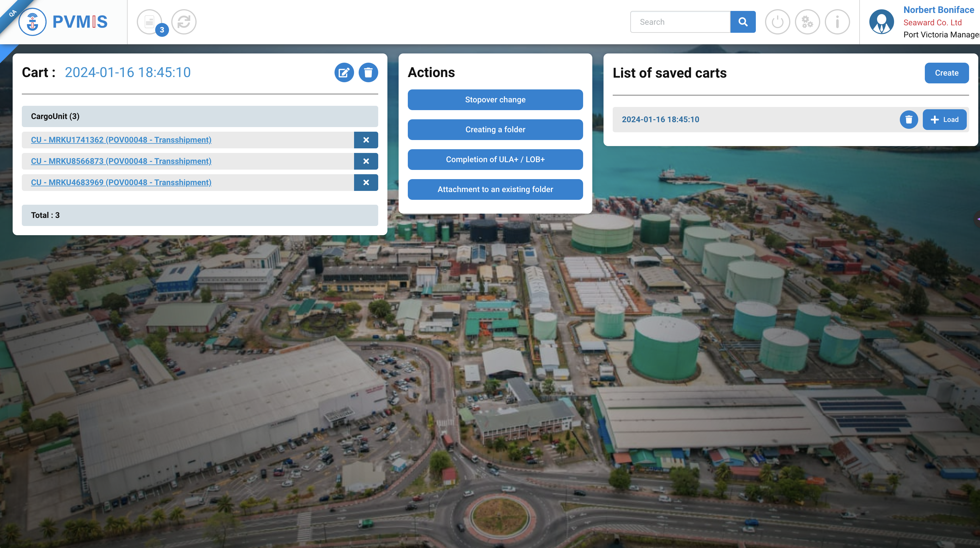Open CU - MRKU1741362 link
This screenshot has height=548, width=980.
[x=121, y=140]
